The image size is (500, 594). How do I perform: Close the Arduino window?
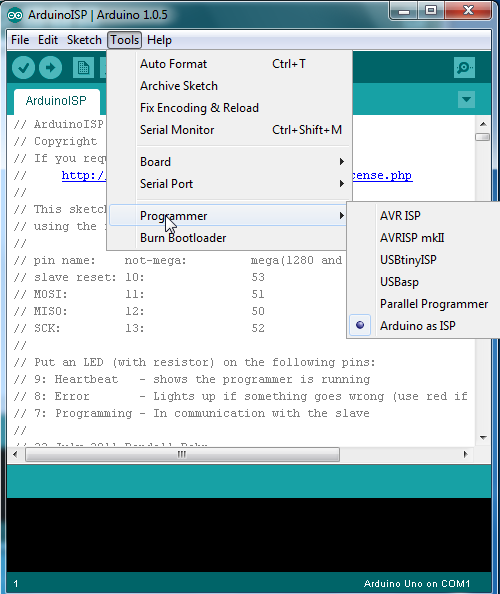468,11
